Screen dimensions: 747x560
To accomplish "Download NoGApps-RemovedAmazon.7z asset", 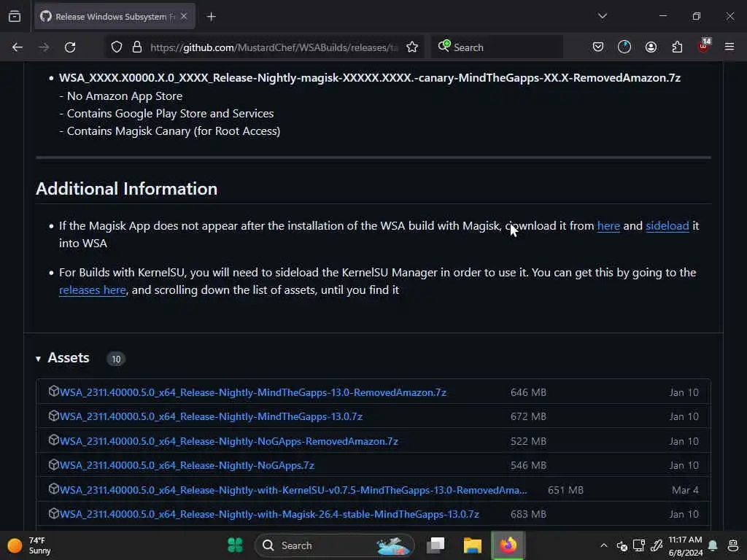I will [x=228, y=441].
